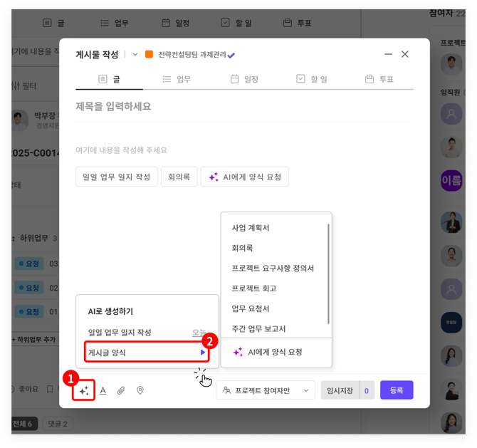Click the 이름 purple avatar in participants
Screen dimensions: 477x448
[451, 179]
